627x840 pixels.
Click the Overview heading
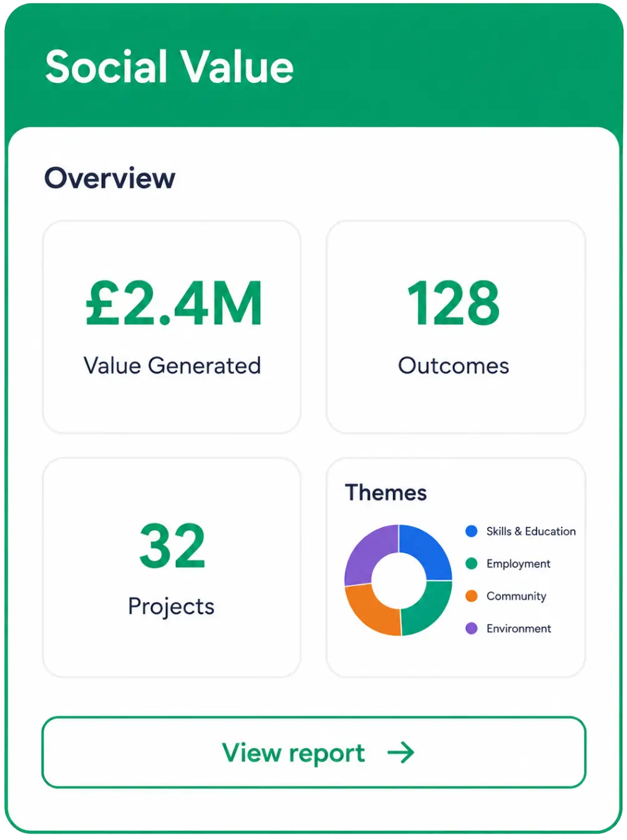pyautogui.click(x=110, y=178)
